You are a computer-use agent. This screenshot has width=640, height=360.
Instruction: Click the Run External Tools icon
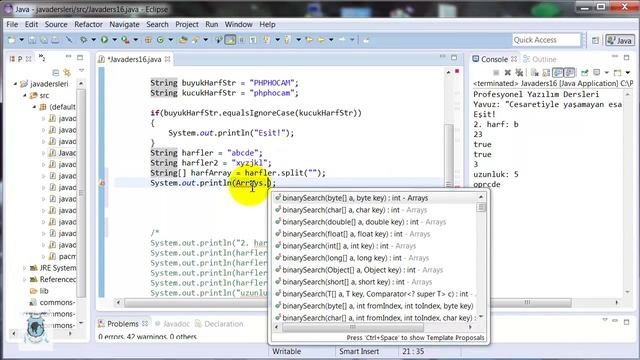pyautogui.click(x=125, y=40)
